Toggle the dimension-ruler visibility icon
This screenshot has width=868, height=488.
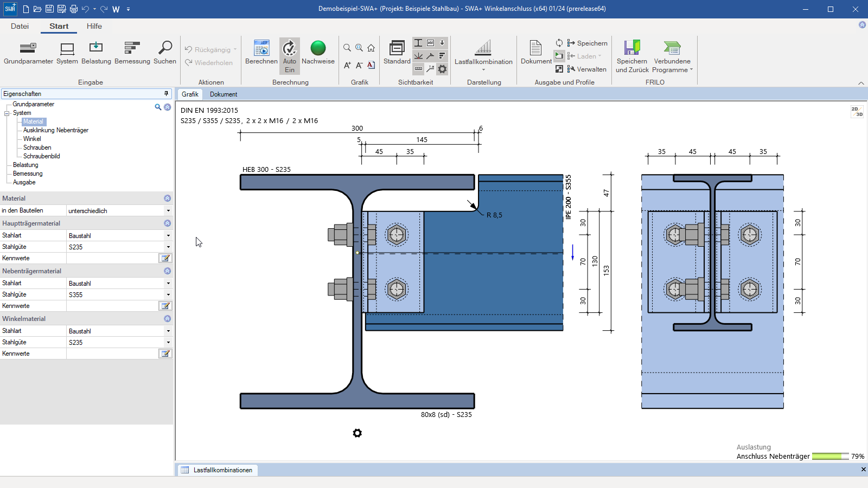pos(418,69)
